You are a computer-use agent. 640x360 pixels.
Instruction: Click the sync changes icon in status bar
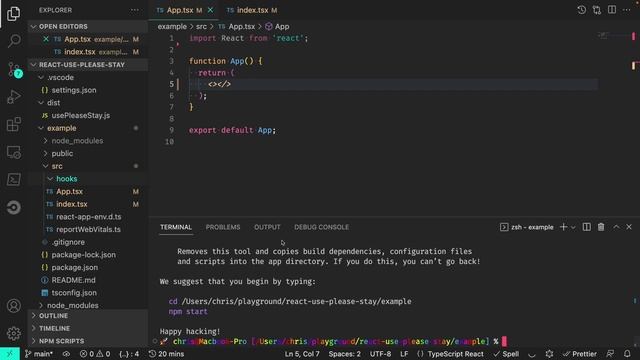[x=66, y=354]
